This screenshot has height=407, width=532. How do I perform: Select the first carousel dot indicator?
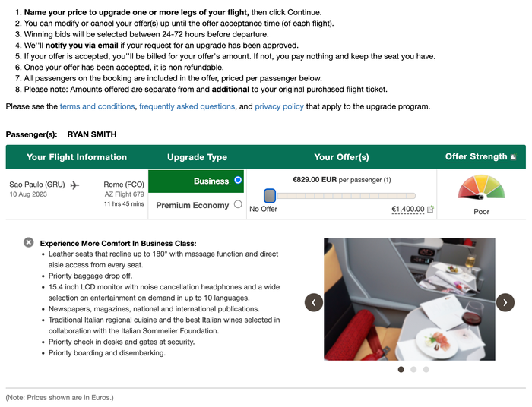pos(401,369)
